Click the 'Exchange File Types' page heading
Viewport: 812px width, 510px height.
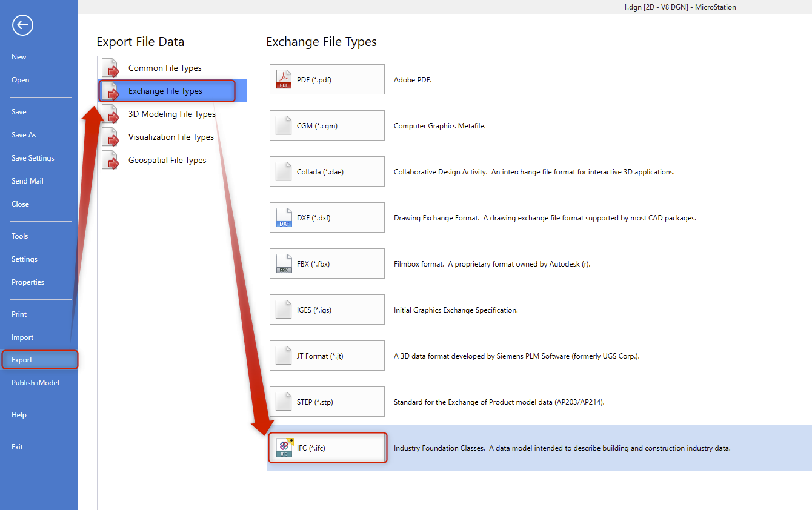pos(322,42)
